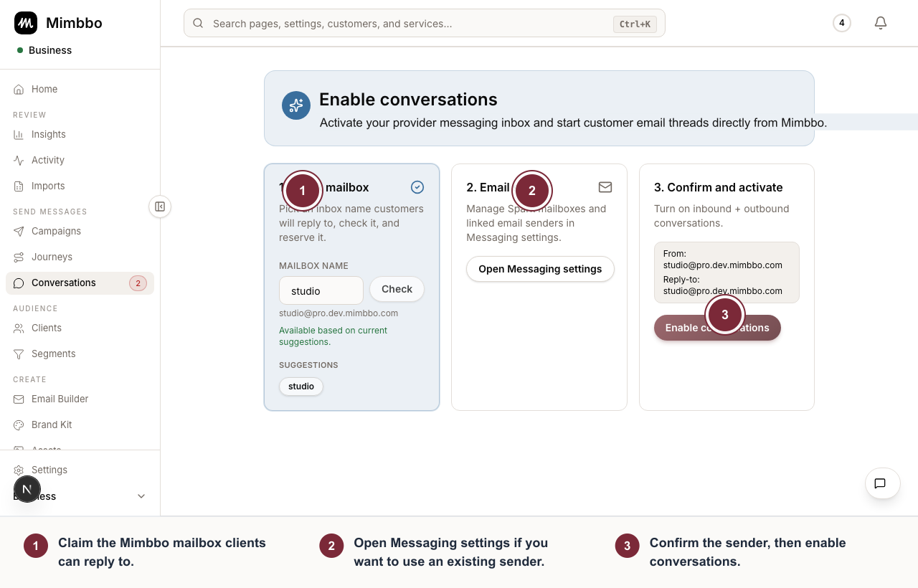Go to Home in the sidebar
The width and height of the screenshot is (918, 588).
point(80,90)
